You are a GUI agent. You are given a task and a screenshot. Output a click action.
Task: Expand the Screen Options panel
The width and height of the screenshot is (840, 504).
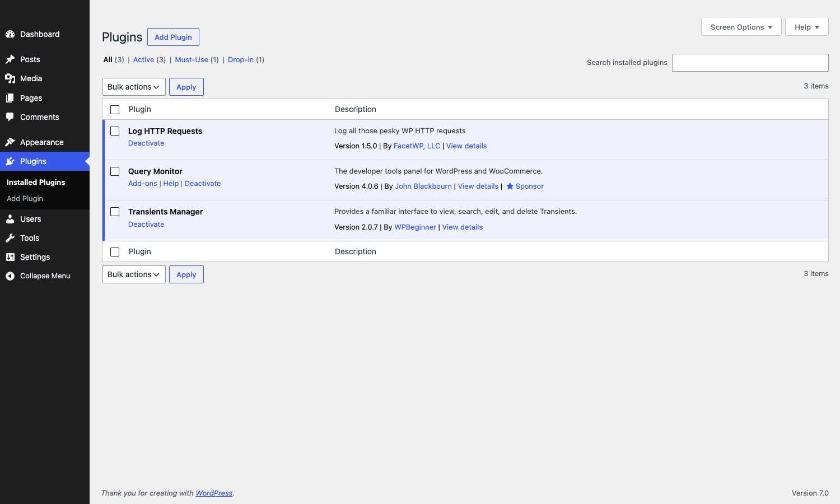741,27
